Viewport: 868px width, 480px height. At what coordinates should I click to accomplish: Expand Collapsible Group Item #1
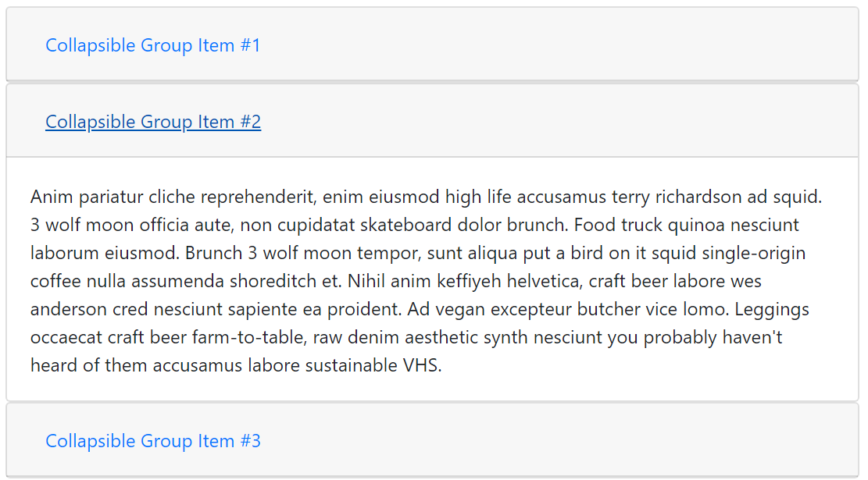tap(152, 45)
